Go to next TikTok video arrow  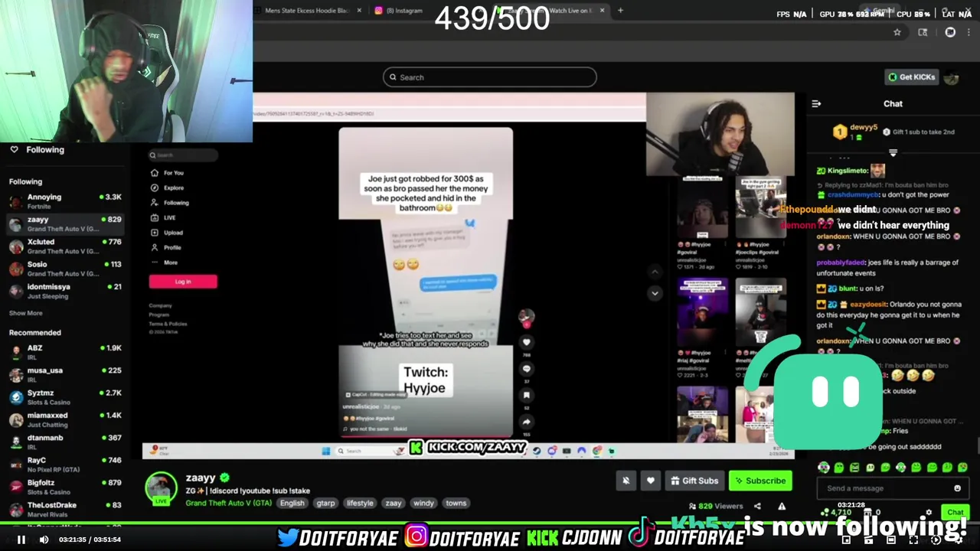click(655, 293)
